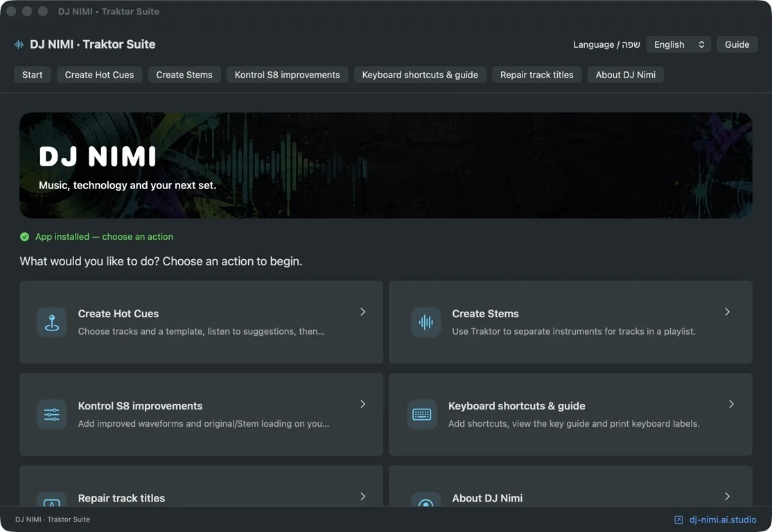Expand the Keyboard shortcuts & guide chevron
Viewport: 772px width, 532px height.
click(x=731, y=404)
